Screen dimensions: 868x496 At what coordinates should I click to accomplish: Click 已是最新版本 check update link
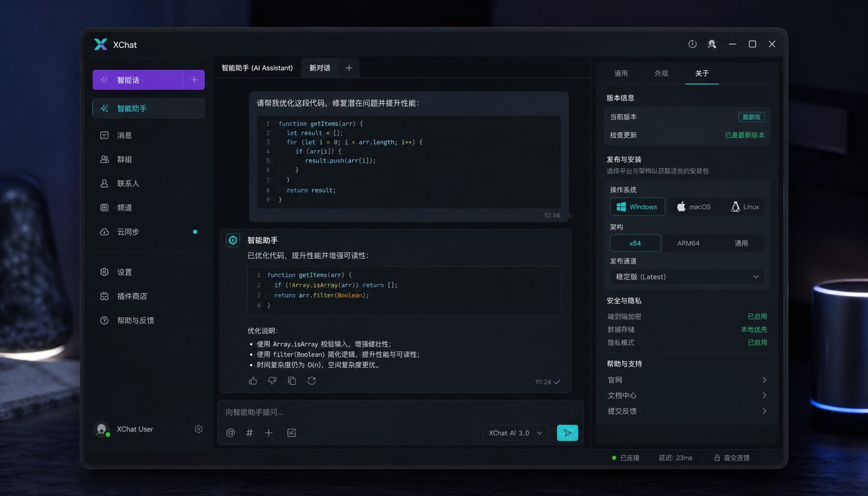point(745,135)
